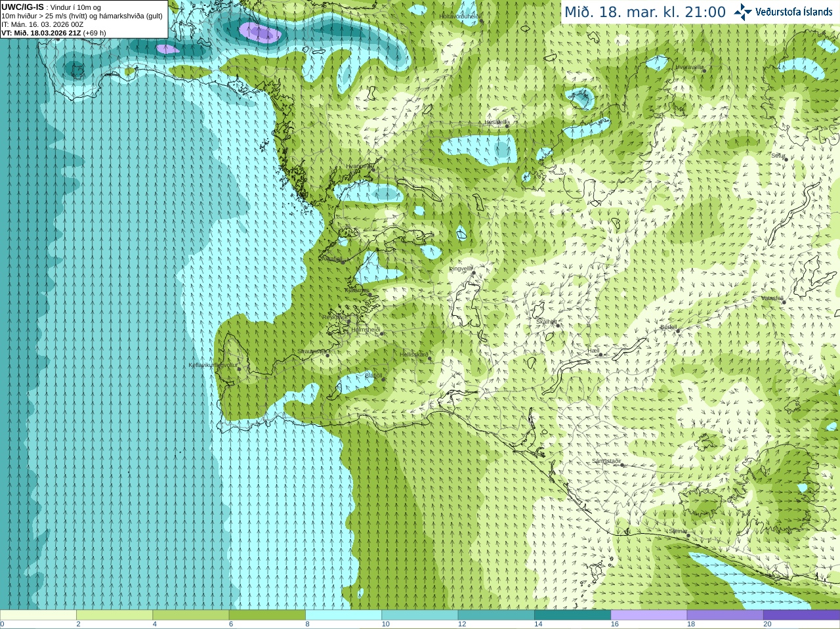
Task: Click the Veðurstofa Íslands logo emblem
Action: click(x=742, y=12)
